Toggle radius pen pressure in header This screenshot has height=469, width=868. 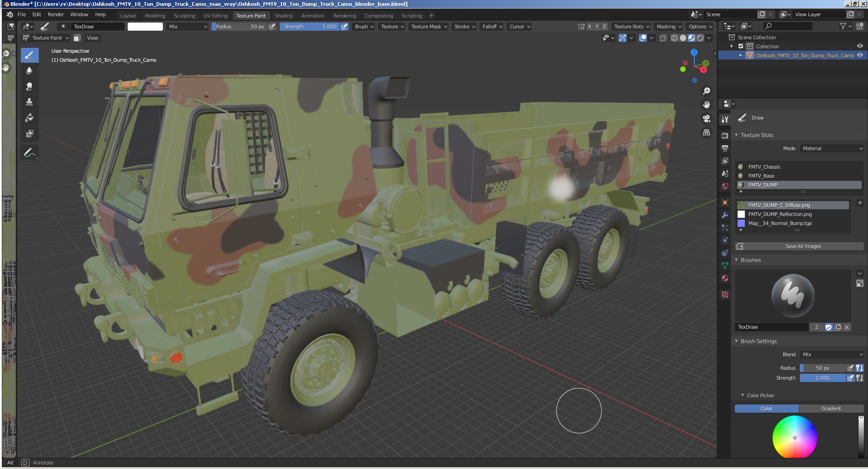[x=272, y=27]
